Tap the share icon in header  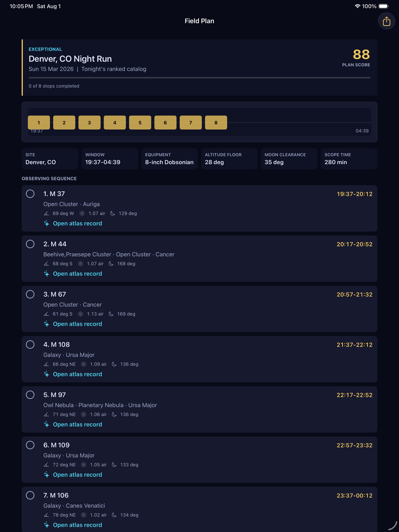click(x=386, y=21)
